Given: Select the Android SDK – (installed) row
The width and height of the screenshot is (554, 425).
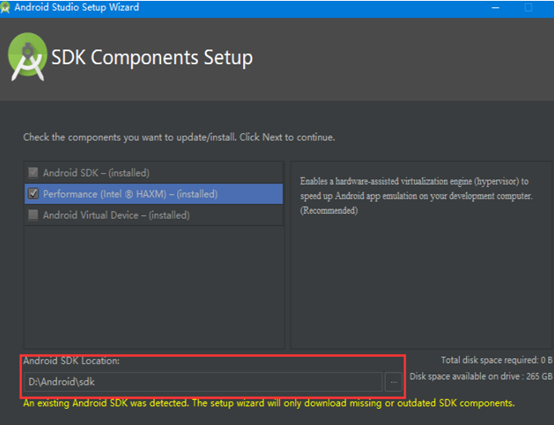Looking at the screenshot, I should (x=154, y=173).
